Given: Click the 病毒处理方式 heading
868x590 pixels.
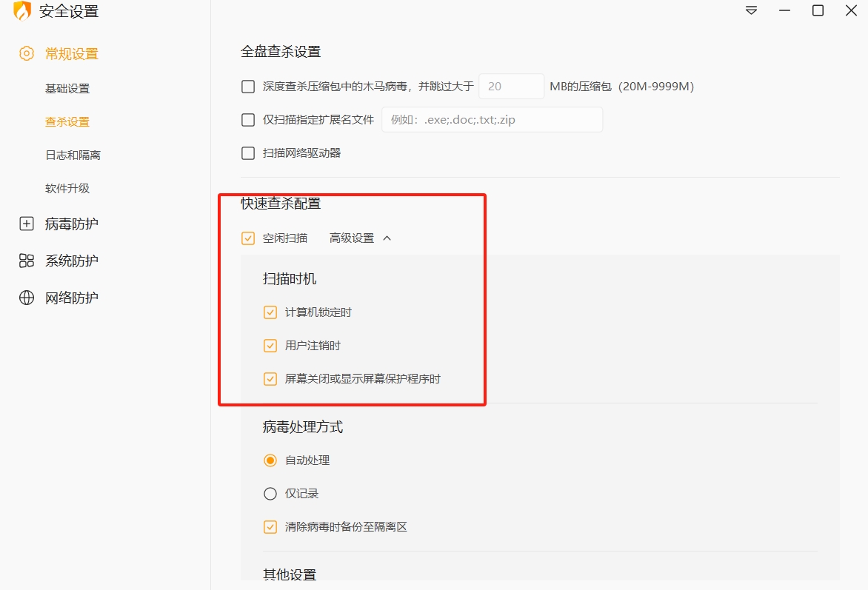Looking at the screenshot, I should coord(303,426).
